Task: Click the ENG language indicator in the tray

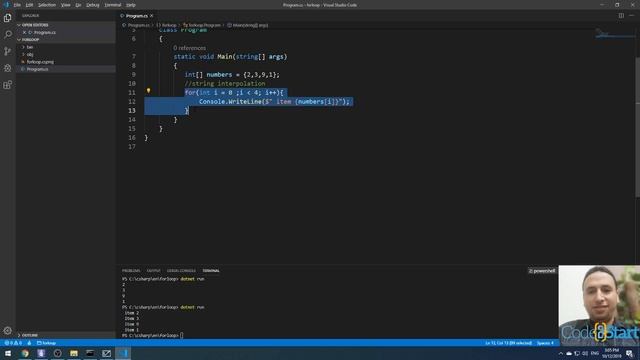Action: [595, 353]
